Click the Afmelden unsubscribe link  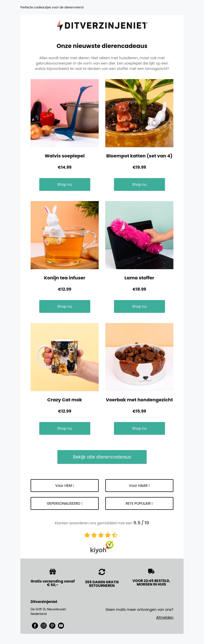pos(165,617)
